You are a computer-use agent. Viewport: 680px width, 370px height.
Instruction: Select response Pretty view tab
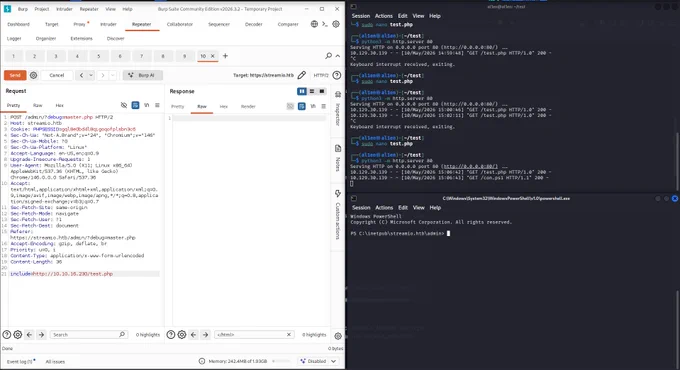(x=177, y=106)
